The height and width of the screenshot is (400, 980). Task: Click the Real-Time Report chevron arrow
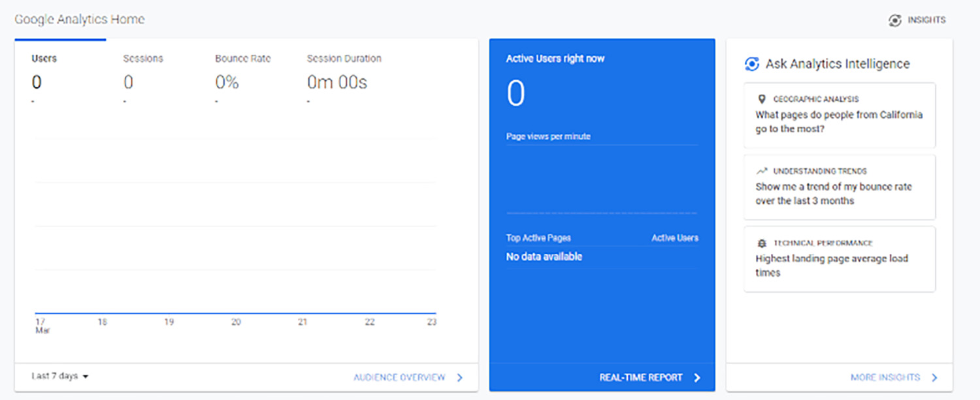[x=696, y=377]
